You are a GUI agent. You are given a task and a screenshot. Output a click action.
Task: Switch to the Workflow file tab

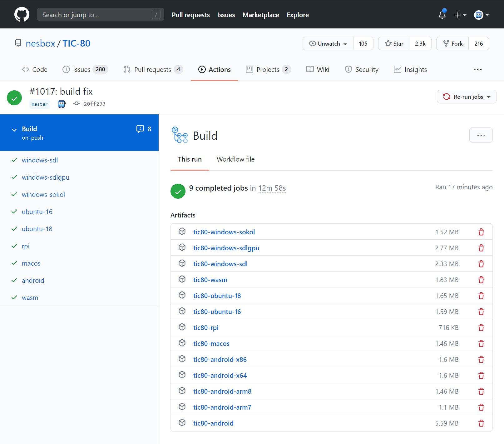235,159
